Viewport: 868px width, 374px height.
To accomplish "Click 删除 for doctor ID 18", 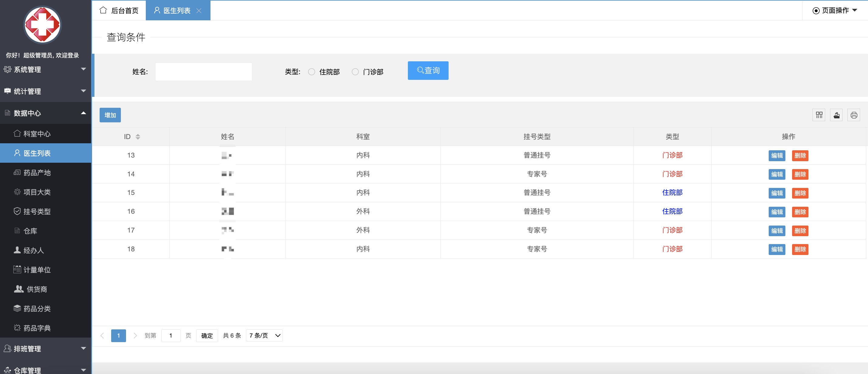I will [x=800, y=249].
